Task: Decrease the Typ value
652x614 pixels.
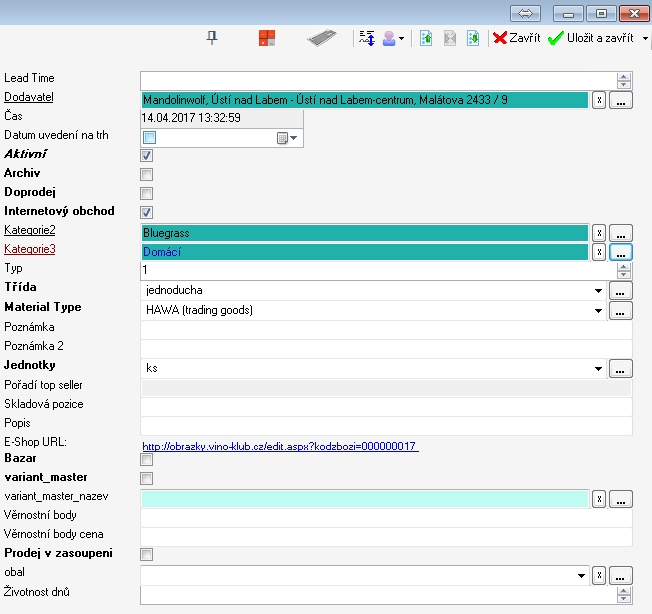Action: (623, 274)
